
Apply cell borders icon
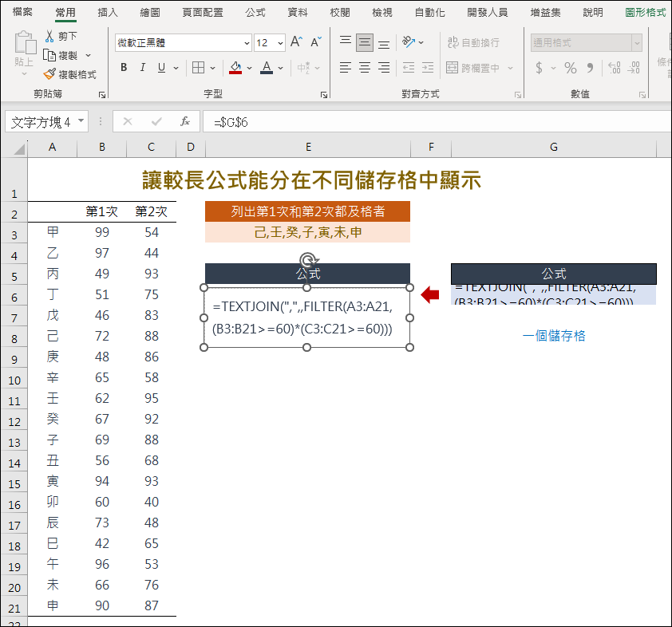click(198, 67)
